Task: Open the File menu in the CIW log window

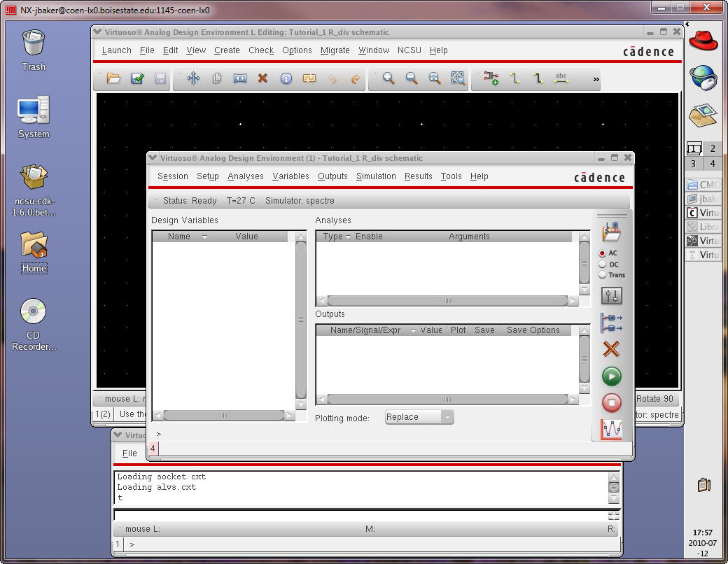Action: click(129, 453)
